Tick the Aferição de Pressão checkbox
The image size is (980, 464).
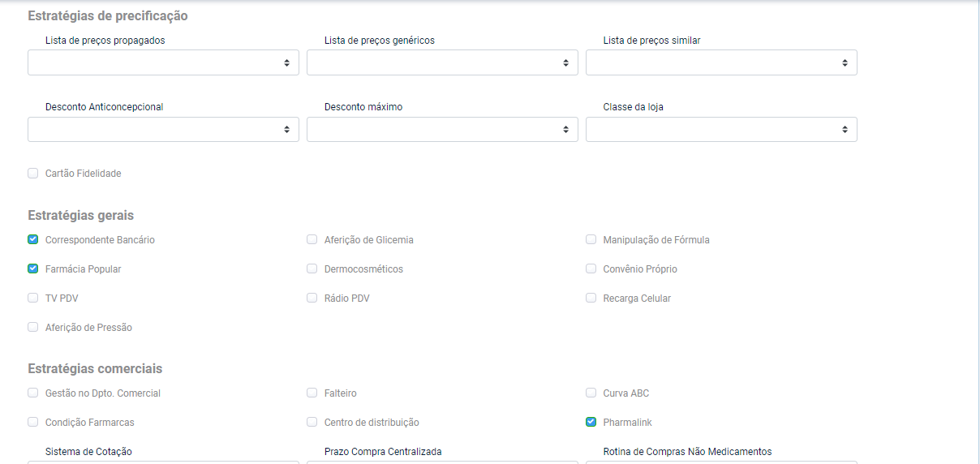(x=33, y=327)
